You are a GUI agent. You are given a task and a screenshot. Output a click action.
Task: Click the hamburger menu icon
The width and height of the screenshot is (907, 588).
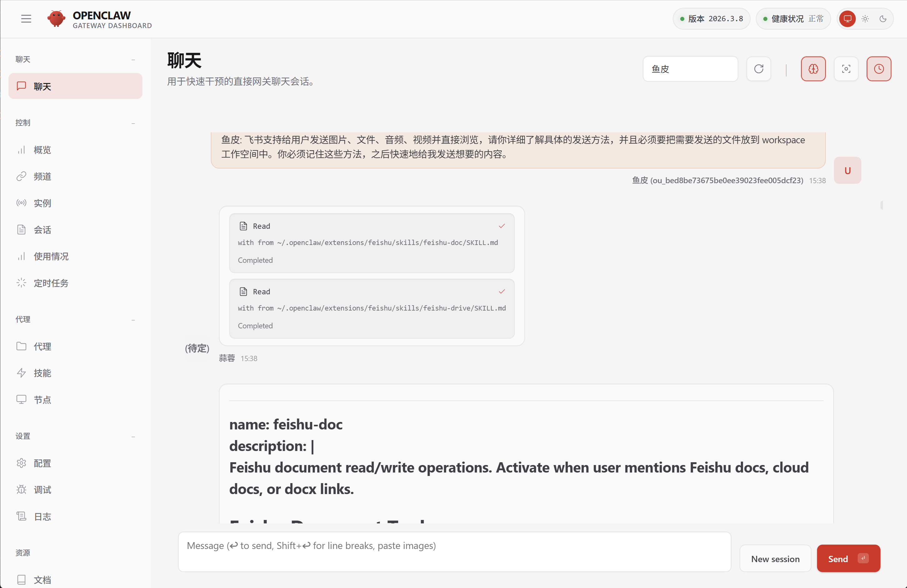tap(26, 19)
